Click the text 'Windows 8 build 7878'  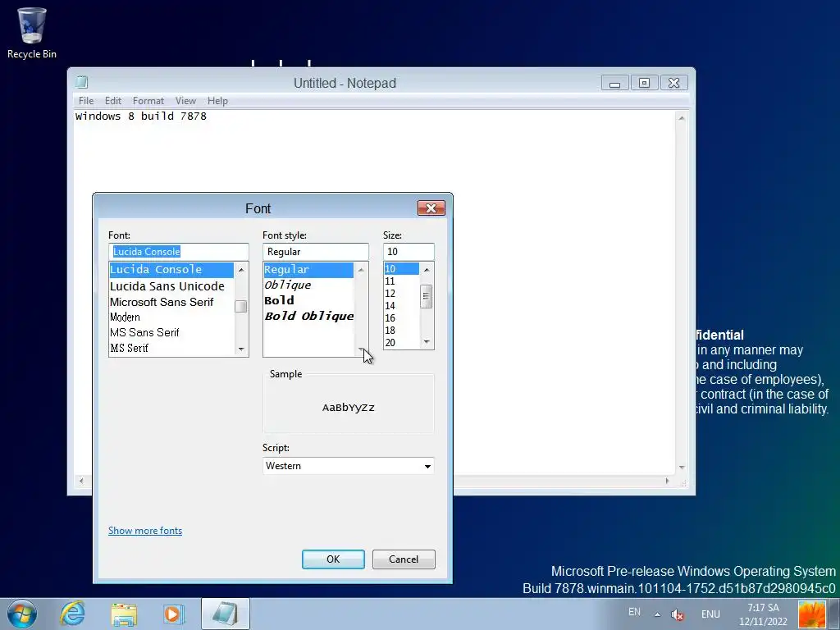pyautogui.click(x=141, y=116)
